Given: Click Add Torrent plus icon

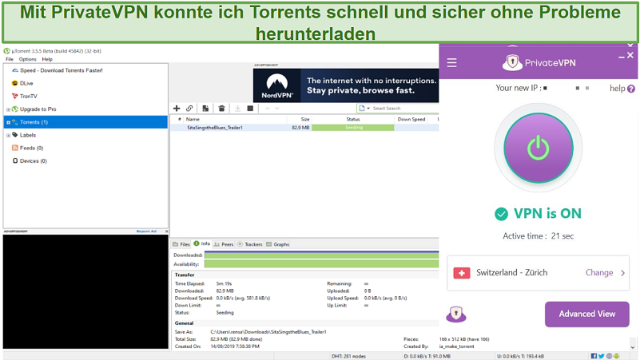Looking at the screenshot, I should click(177, 109).
